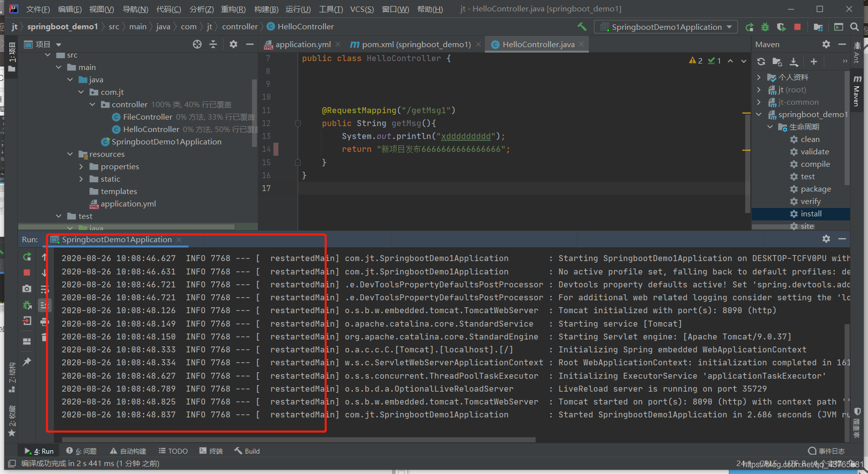This screenshot has height=474, width=868.
Task: Select Maven package lifecycle goal
Action: 815,189
